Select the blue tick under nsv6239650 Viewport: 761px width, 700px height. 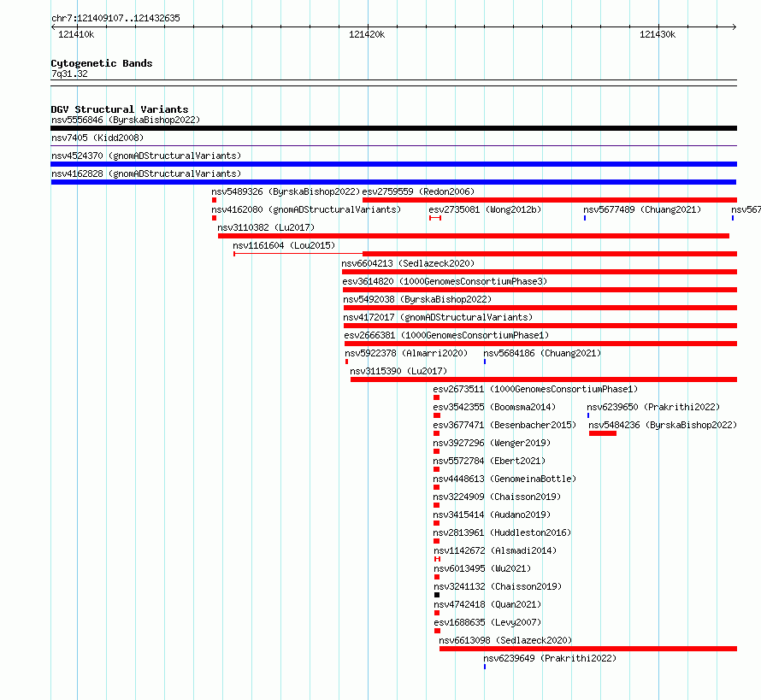[x=588, y=415]
